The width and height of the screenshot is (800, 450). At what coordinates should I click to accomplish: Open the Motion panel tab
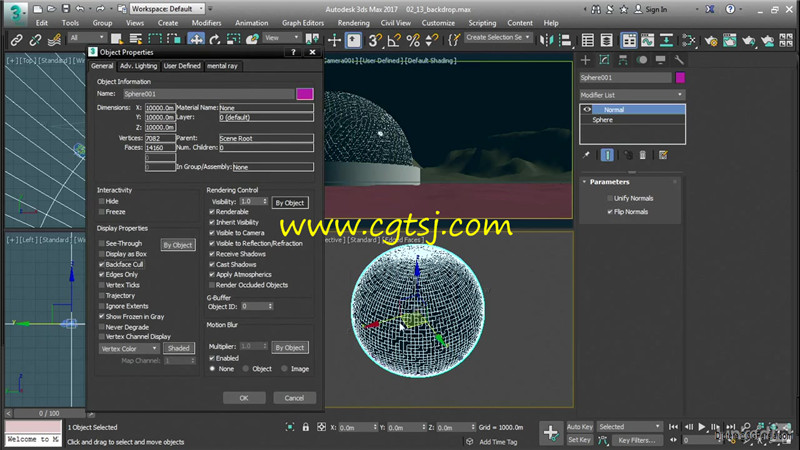pyautogui.click(x=642, y=60)
